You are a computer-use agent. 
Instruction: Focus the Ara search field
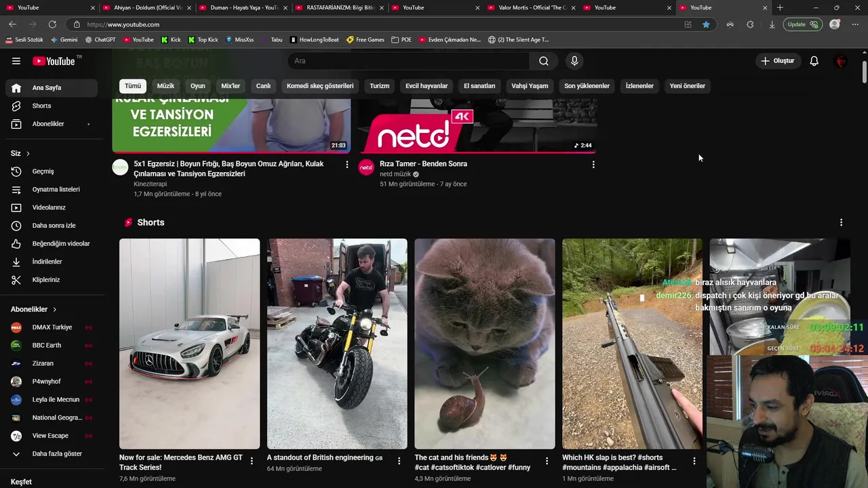coord(408,61)
